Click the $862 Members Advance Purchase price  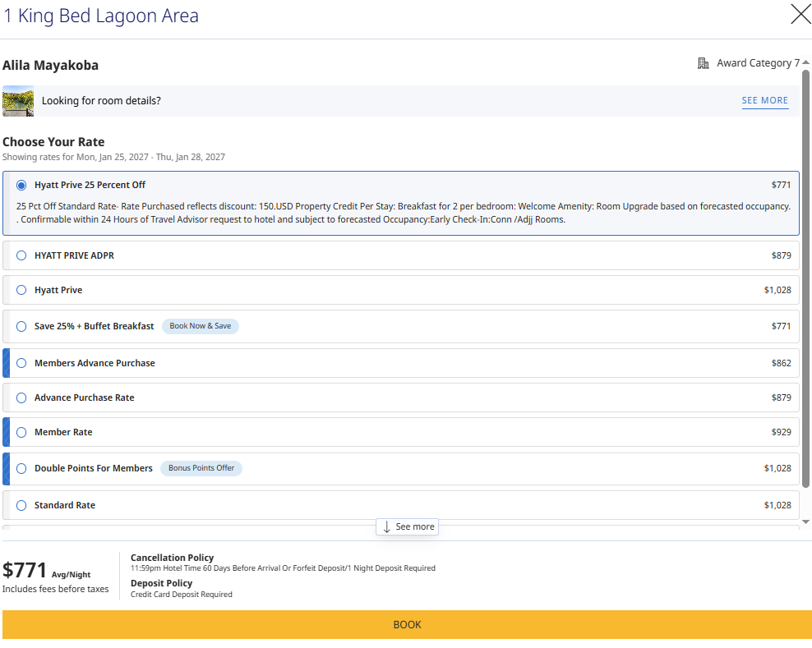pos(781,363)
